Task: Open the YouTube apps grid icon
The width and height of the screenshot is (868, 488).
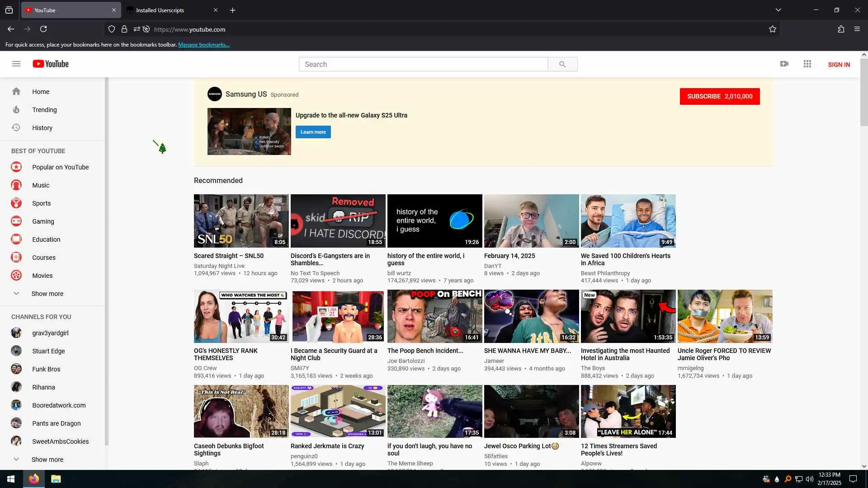Action: click(807, 64)
